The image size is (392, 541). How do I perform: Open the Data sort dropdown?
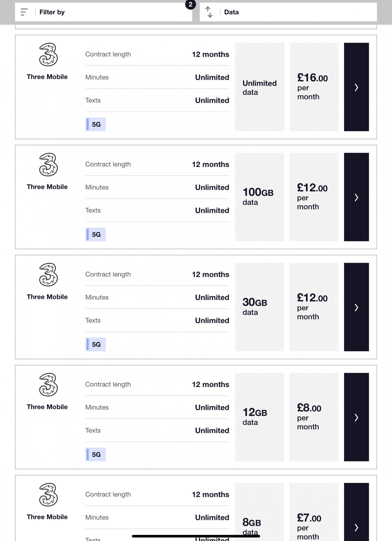[297, 12]
